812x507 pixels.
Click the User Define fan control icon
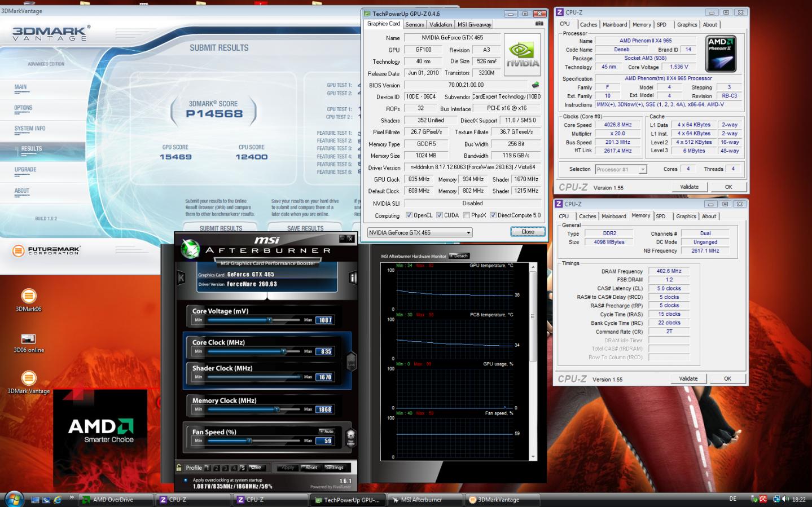pos(350,437)
